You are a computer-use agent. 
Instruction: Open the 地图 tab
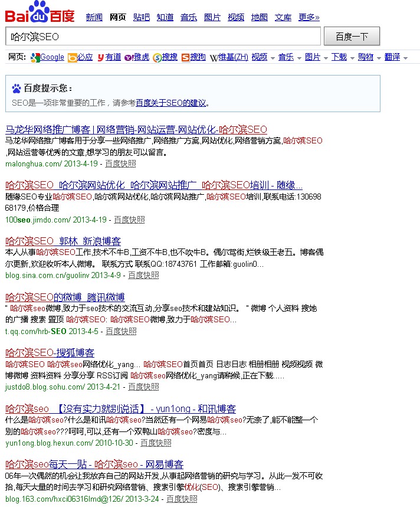point(260,17)
